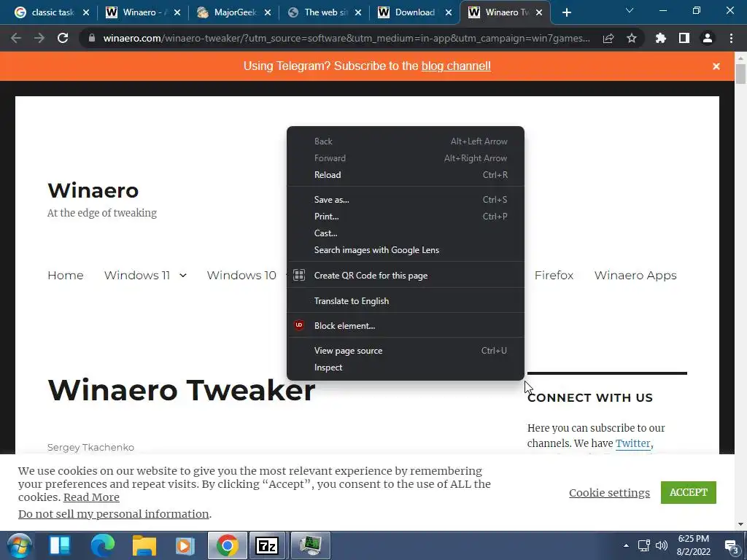Click the volume speaker tray icon
This screenshot has height=560, width=747.
[x=661, y=545]
